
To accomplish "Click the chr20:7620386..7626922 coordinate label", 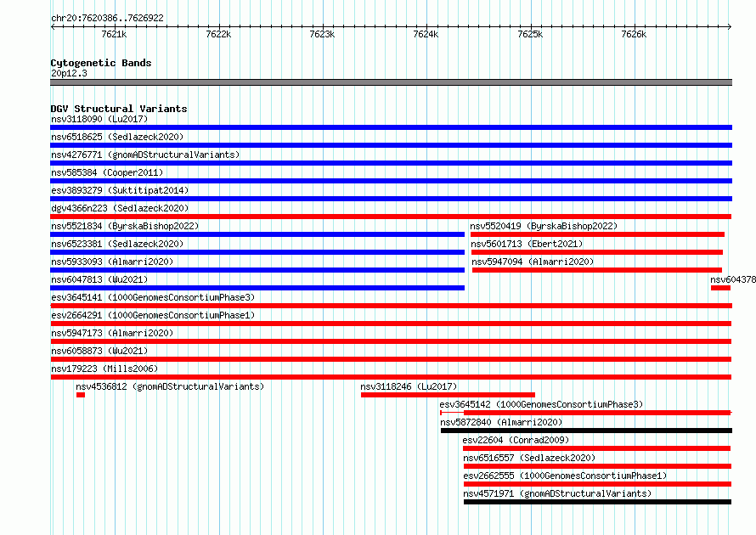I will tap(108, 18).
